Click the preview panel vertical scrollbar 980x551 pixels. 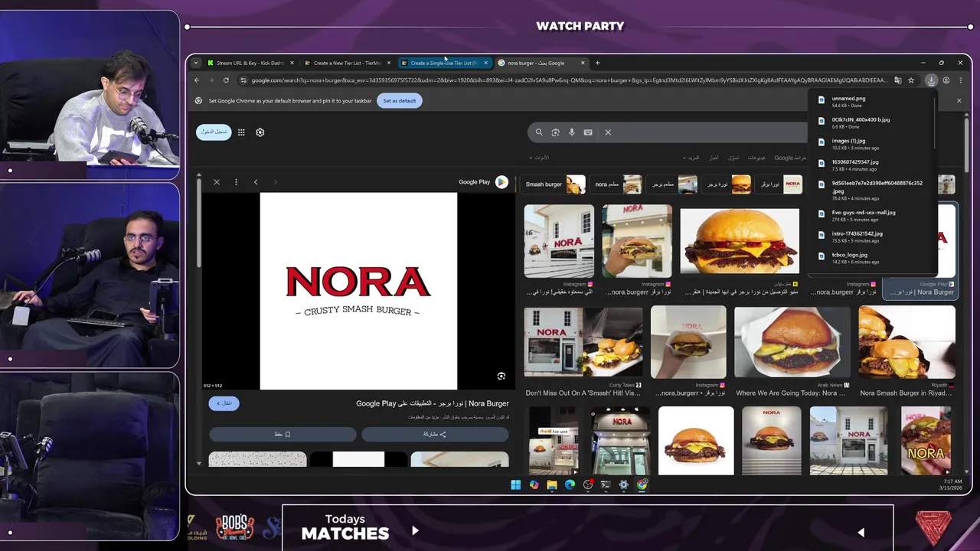tap(199, 222)
